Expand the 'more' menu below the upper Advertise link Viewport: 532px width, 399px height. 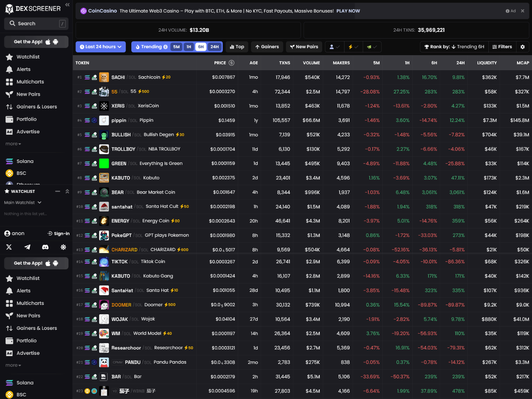pyautogui.click(x=13, y=144)
